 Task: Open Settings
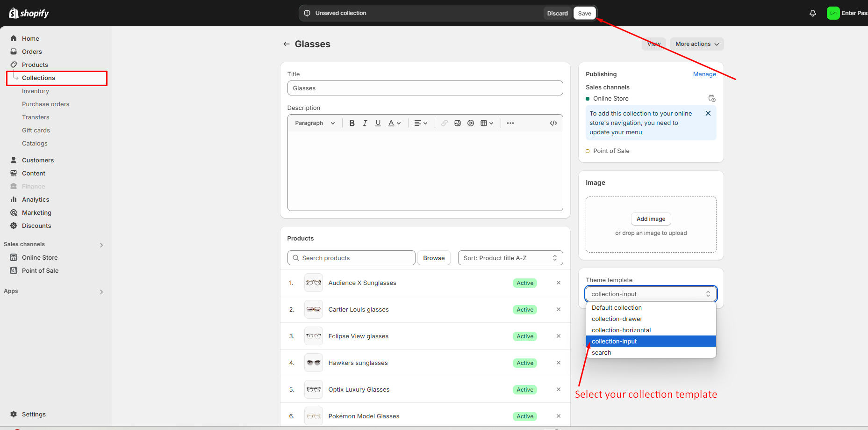tap(34, 414)
